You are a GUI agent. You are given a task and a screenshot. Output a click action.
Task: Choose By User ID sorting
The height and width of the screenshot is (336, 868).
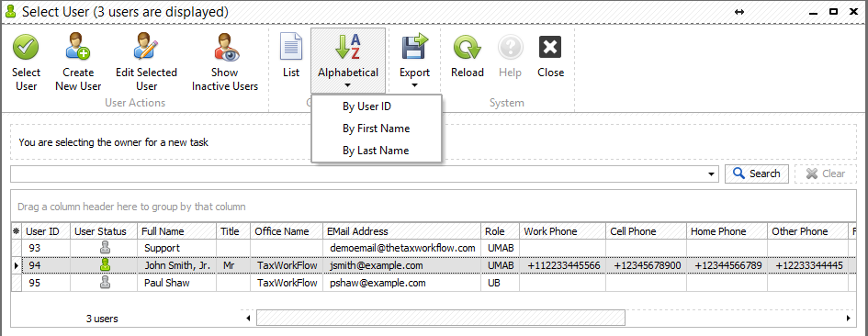(x=377, y=106)
